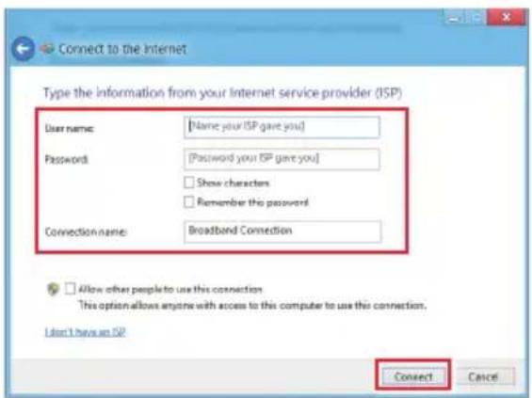Click the Connect button
Image resolution: width=532 pixels, height=398 pixels.
[413, 376]
